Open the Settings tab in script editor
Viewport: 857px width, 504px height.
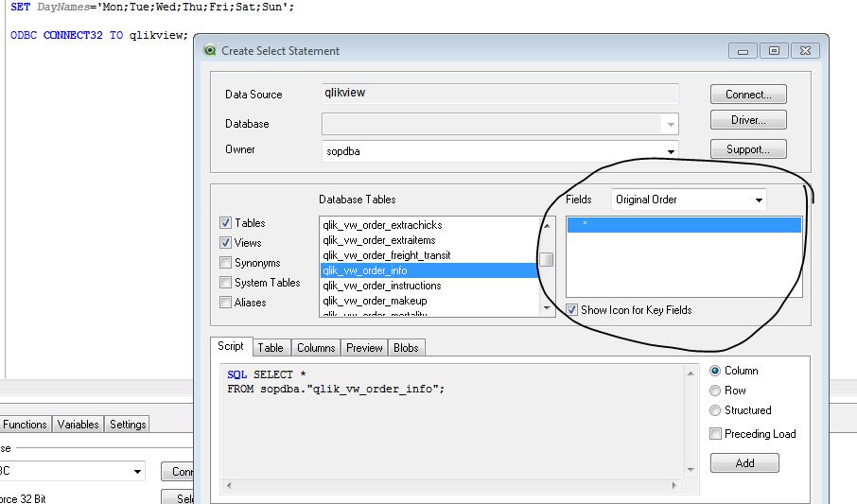coord(128,425)
